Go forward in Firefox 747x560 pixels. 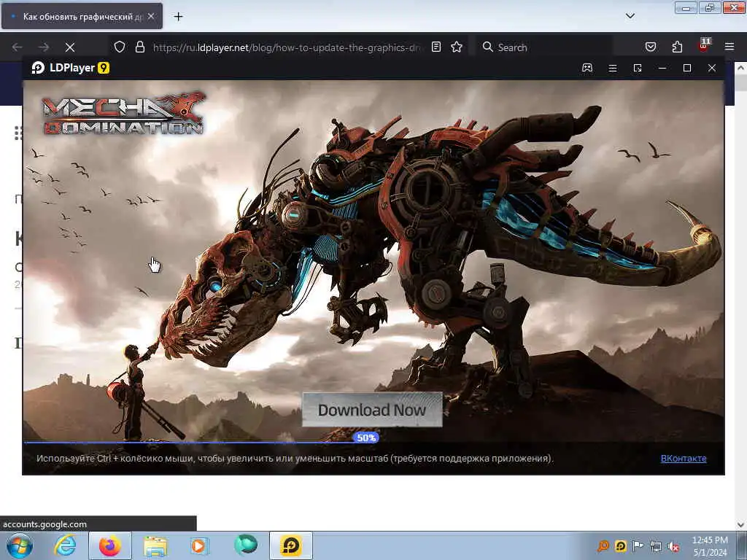point(44,47)
